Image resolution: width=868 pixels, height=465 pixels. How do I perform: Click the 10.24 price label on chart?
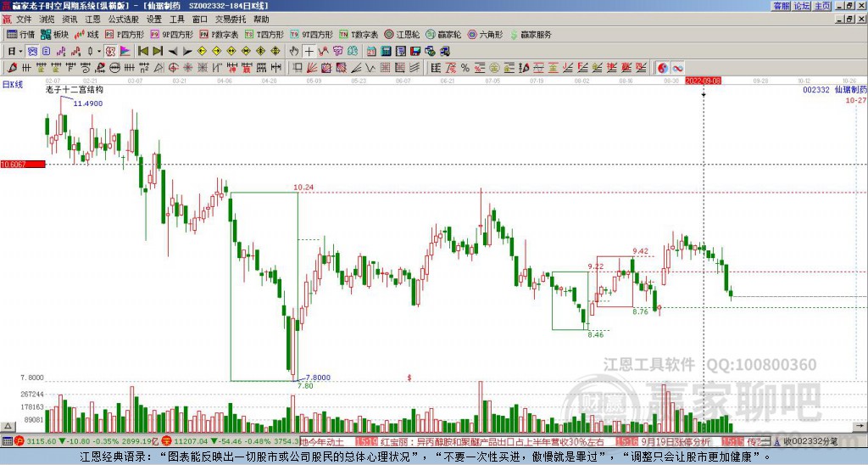click(x=303, y=188)
